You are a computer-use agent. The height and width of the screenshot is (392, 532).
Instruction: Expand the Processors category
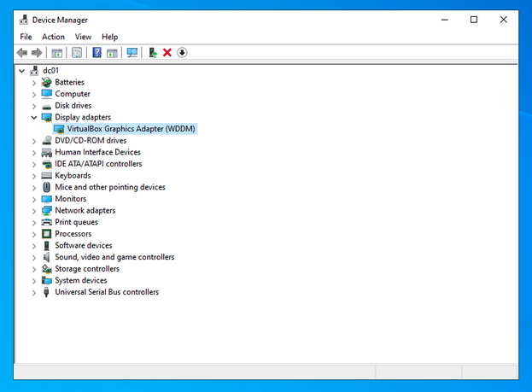point(34,234)
